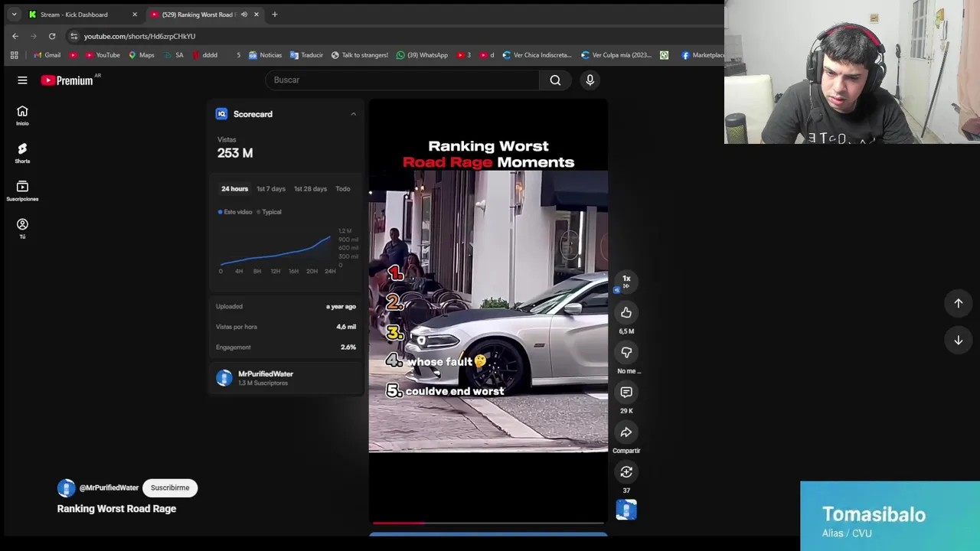The image size is (980, 551).
Task: Click the Engagement 2.6% value
Action: (x=348, y=347)
